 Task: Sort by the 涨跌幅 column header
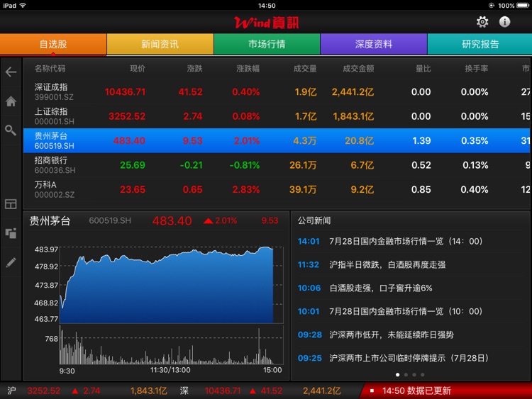tap(248, 69)
